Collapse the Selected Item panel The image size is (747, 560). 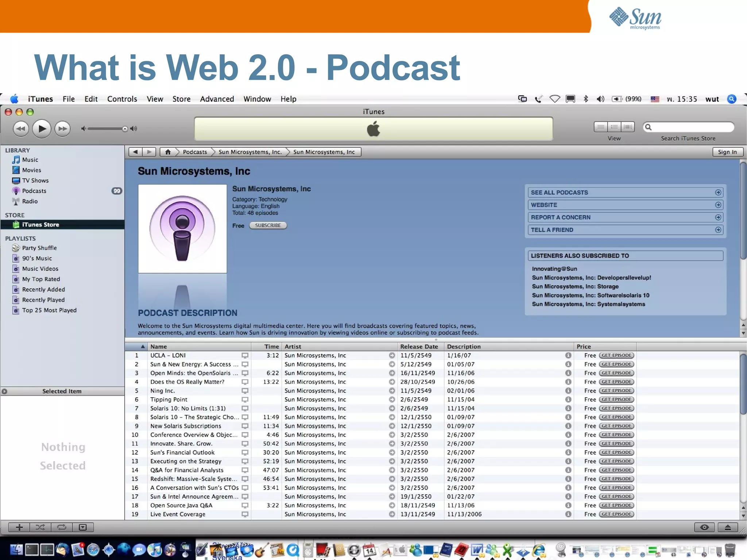pyautogui.click(x=4, y=391)
